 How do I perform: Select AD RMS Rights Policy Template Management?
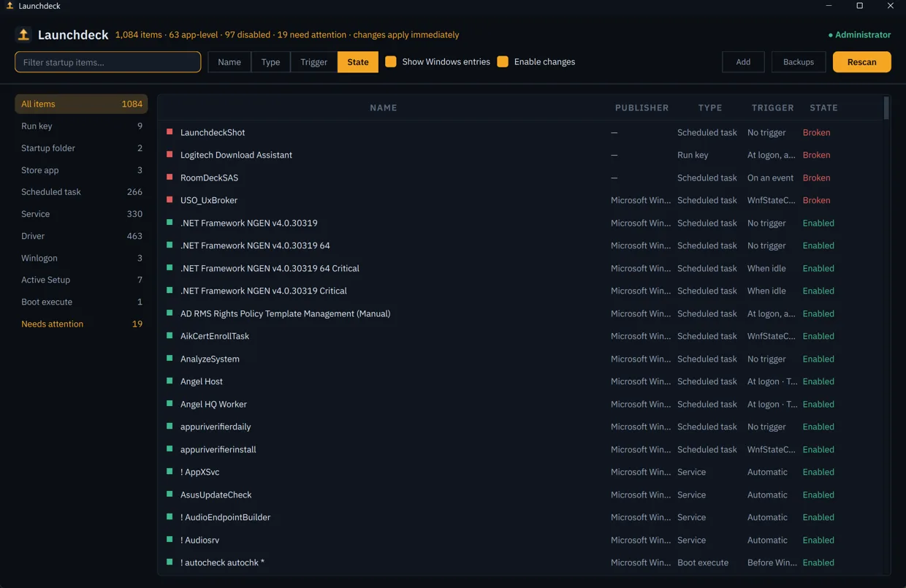[x=285, y=313]
